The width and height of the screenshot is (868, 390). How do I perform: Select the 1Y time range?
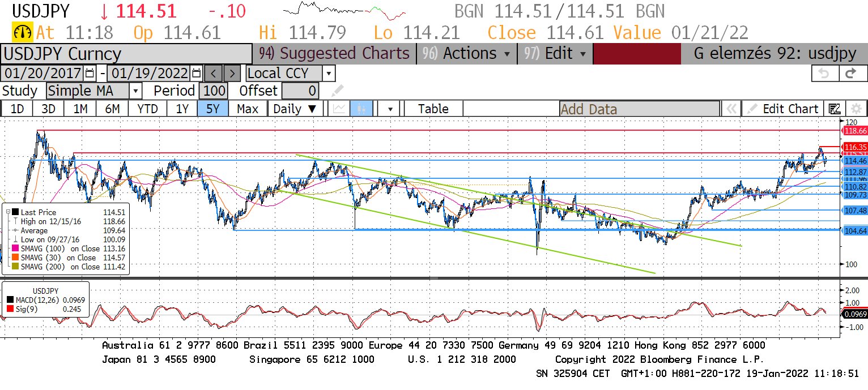click(182, 109)
